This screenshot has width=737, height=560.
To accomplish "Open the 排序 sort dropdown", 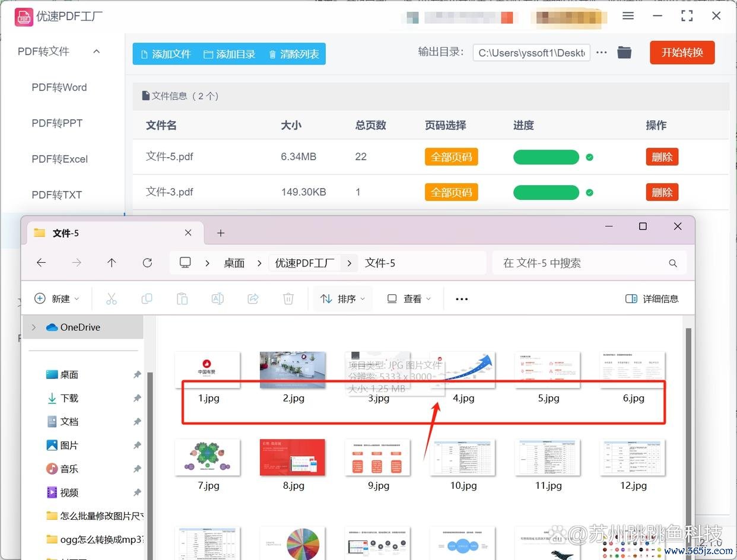I will tap(344, 299).
